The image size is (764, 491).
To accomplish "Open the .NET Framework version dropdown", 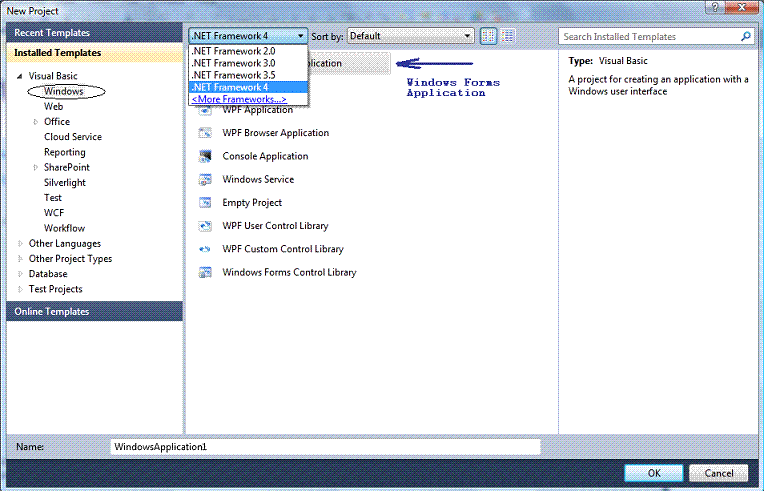I will point(248,36).
